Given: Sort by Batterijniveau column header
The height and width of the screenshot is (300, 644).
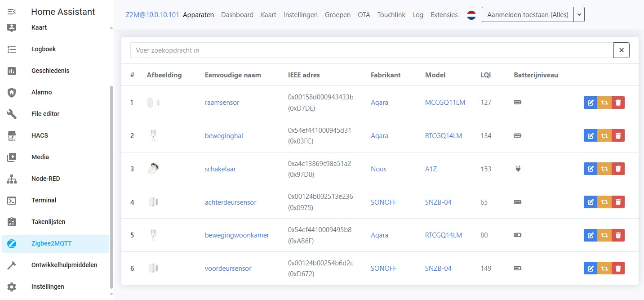Looking at the screenshot, I should click(536, 75).
